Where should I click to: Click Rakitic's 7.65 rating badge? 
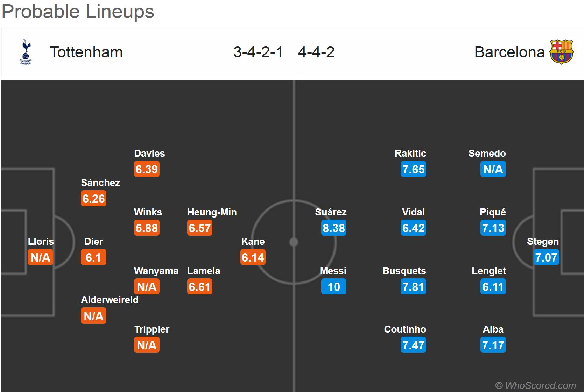click(x=413, y=169)
